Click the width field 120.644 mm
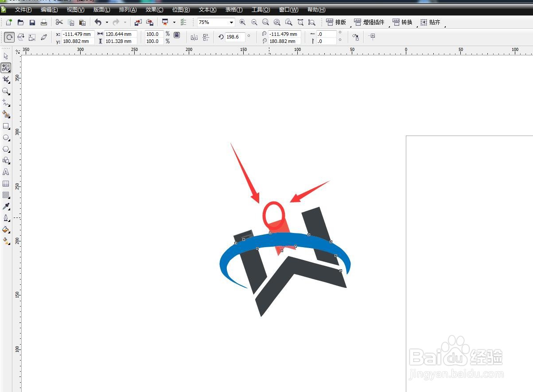Screen dimensions: 533x392 [x=120, y=34]
